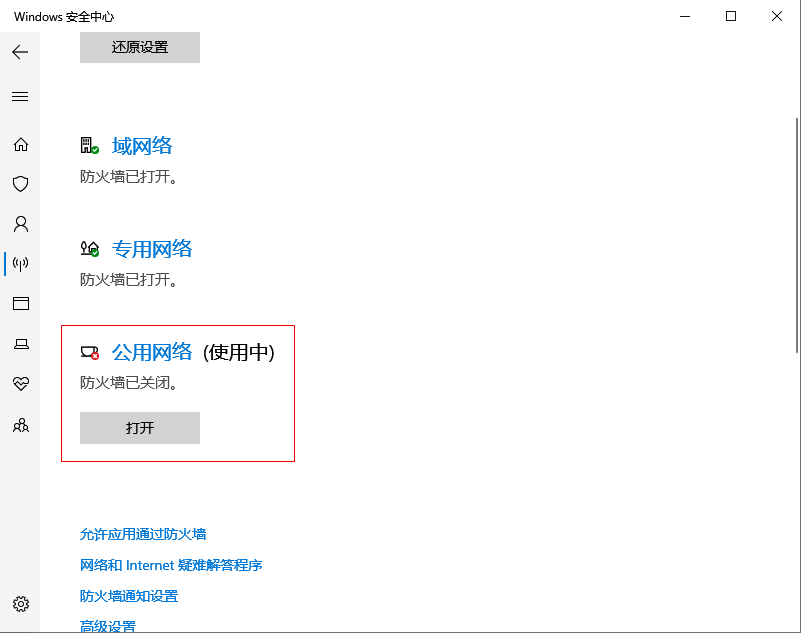The image size is (801, 633).
Task: Open Device security laptop icon
Action: (21, 344)
